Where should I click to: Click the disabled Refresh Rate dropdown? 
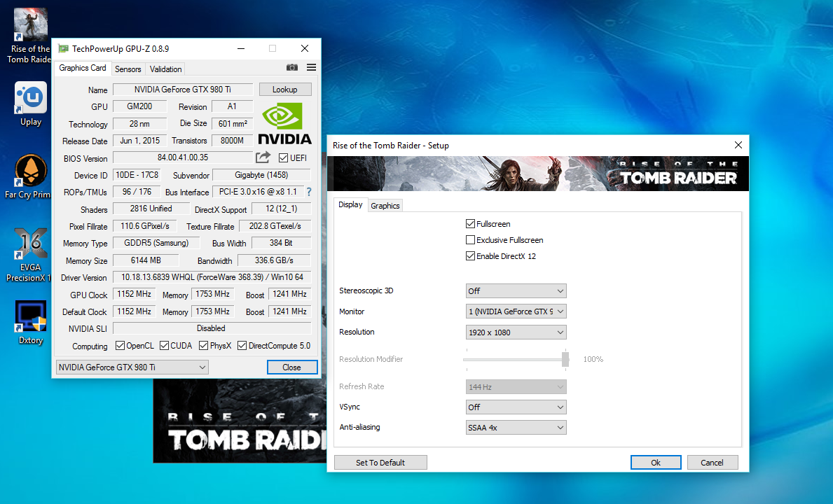coord(516,387)
